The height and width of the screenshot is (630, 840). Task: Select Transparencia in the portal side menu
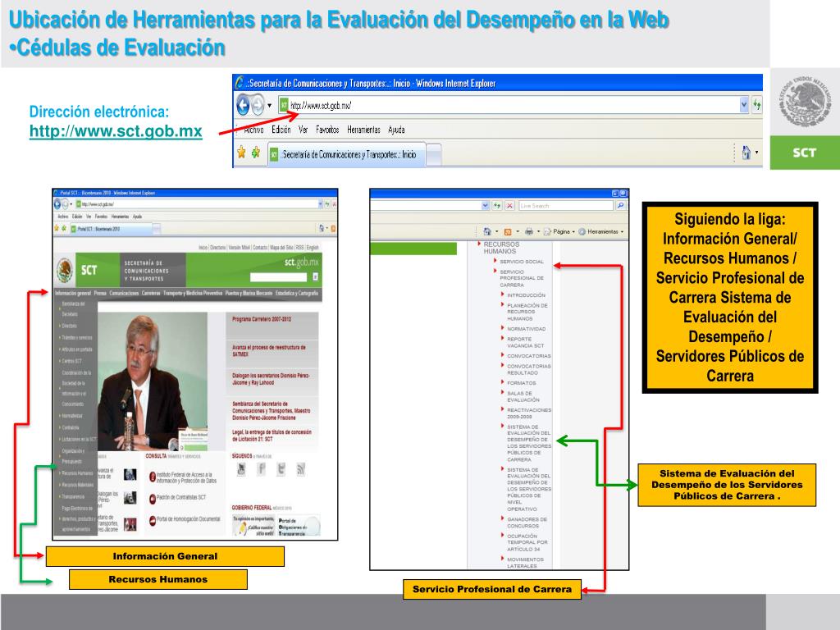73,496
